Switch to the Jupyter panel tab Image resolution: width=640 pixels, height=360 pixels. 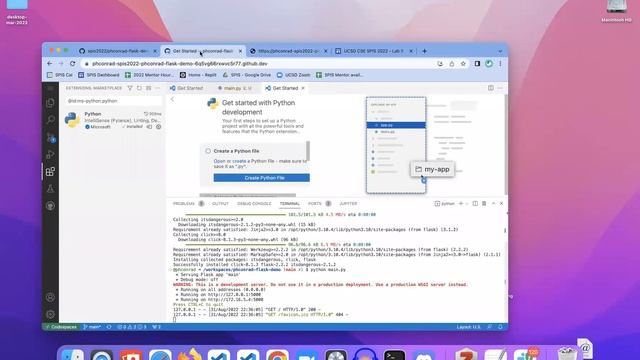(x=348, y=204)
